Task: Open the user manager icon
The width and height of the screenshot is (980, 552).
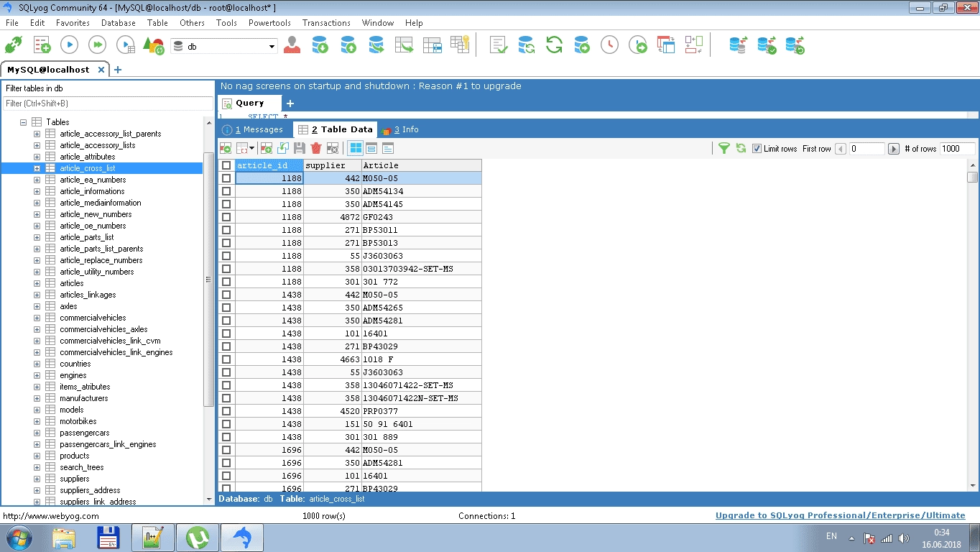Action: tap(292, 45)
